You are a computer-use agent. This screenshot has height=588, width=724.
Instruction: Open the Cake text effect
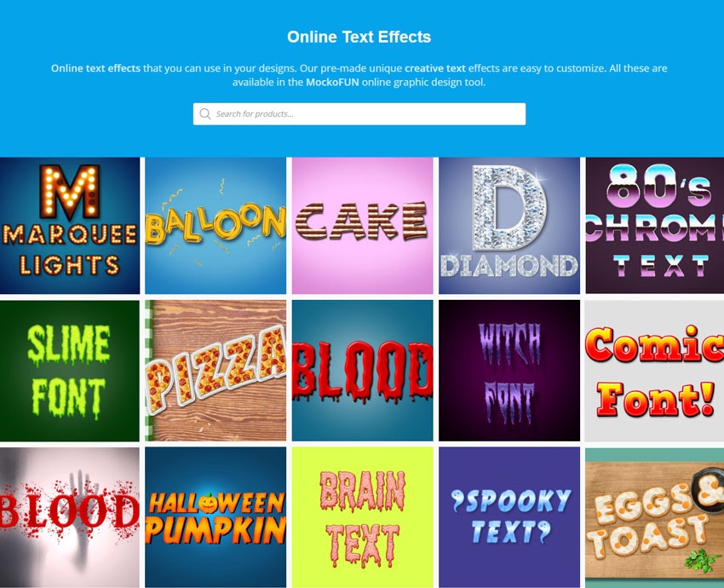[x=361, y=223]
